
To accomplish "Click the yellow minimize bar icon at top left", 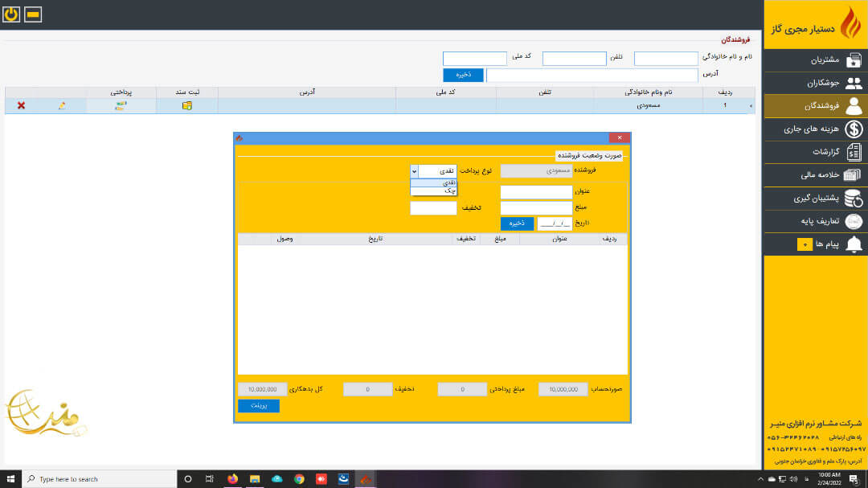I will coord(33,15).
